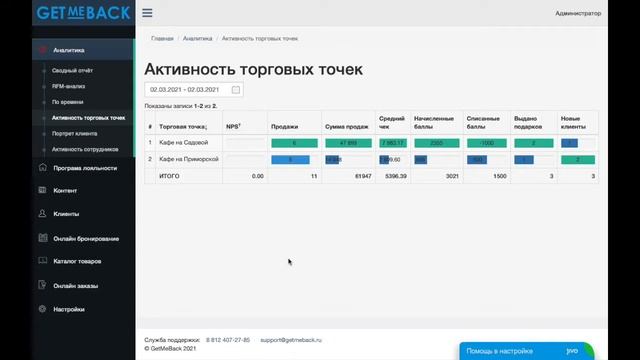640x360 pixels.
Task: Click the Контент sidebar icon
Action: point(42,190)
